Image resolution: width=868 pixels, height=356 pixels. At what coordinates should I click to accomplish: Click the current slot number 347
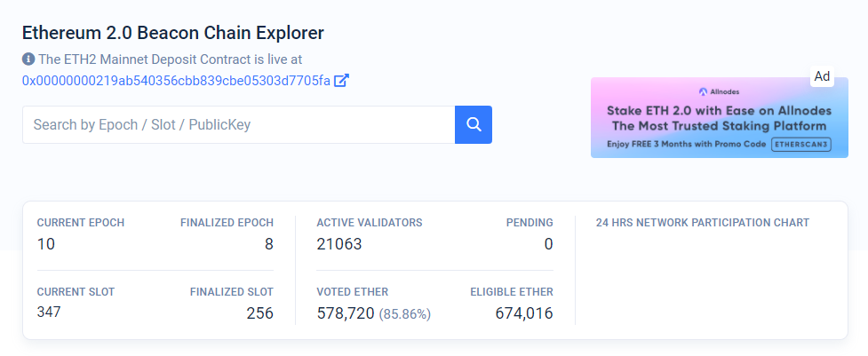coord(50,312)
